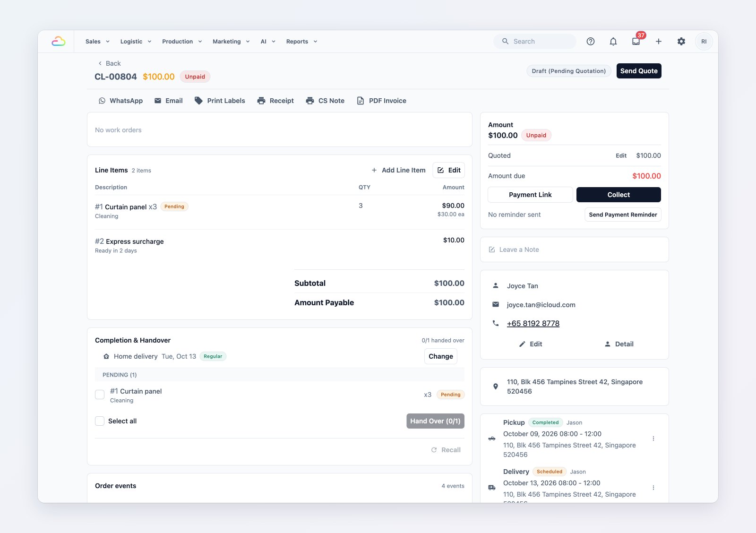Open the notifications bell
The width and height of the screenshot is (756, 533).
coord(613,42)
